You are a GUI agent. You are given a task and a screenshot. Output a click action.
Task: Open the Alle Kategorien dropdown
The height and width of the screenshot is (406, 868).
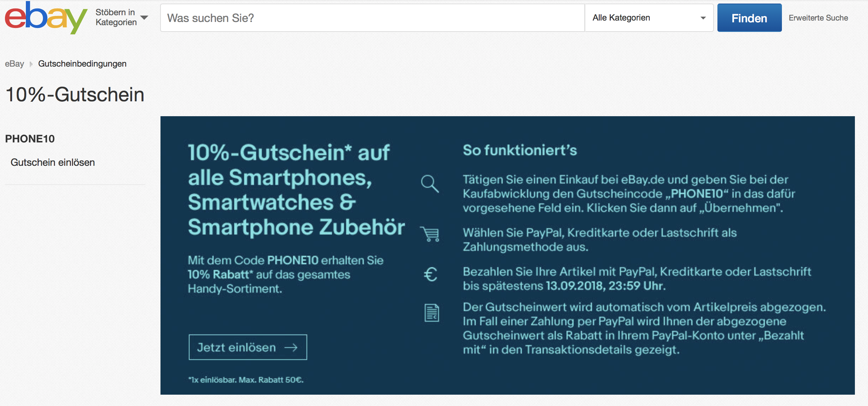click(x=649, y=18)
